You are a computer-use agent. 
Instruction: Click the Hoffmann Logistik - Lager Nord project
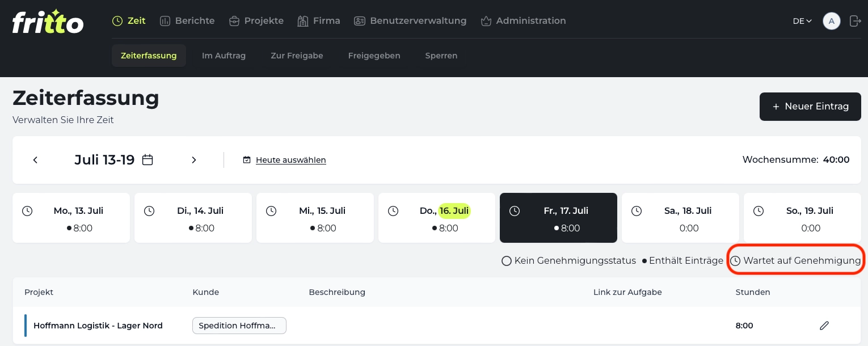(98, 326)
